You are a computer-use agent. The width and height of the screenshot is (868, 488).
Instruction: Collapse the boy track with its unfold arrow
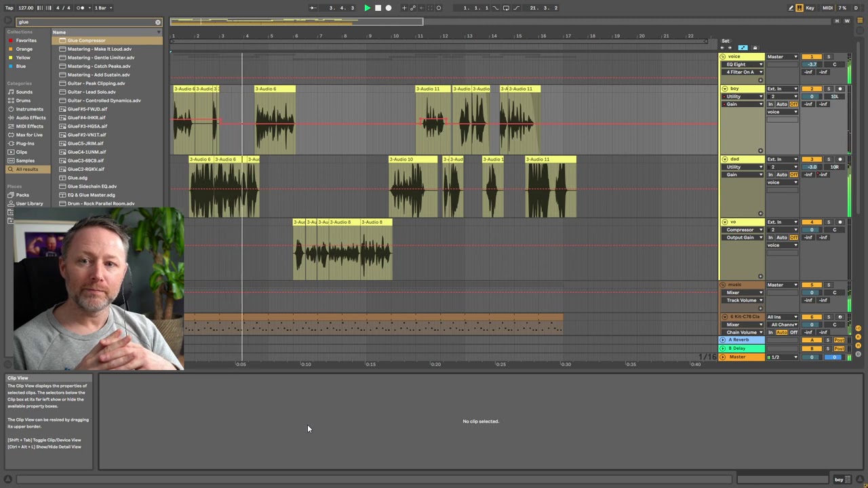(x=724, y=89)
